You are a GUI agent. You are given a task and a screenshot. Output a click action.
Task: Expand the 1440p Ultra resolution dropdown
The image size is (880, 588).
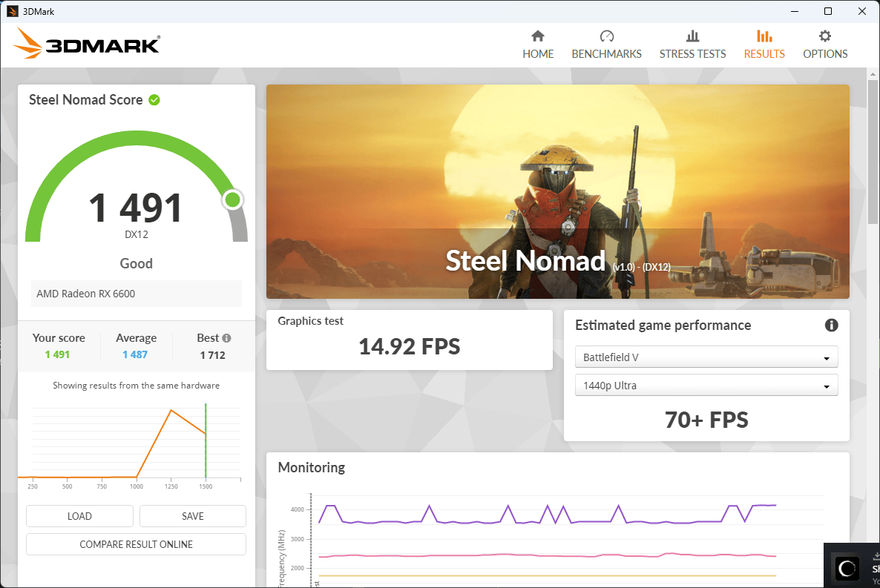706,386
